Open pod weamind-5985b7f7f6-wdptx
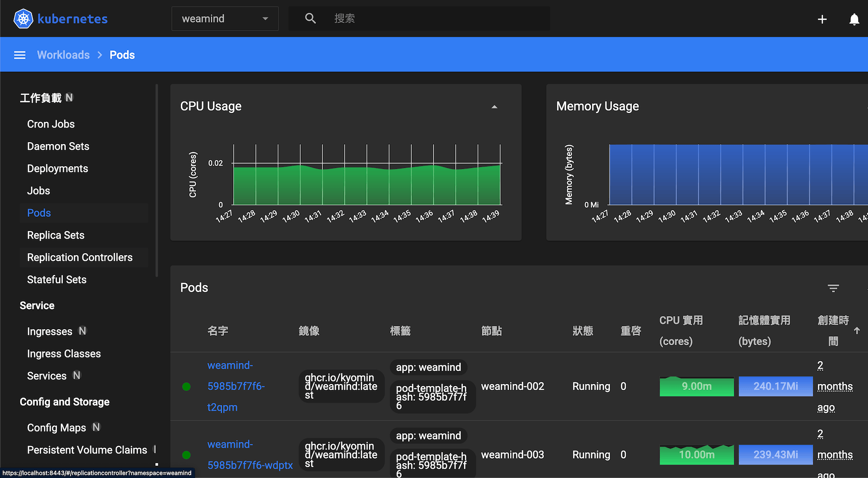 point(250,454)
